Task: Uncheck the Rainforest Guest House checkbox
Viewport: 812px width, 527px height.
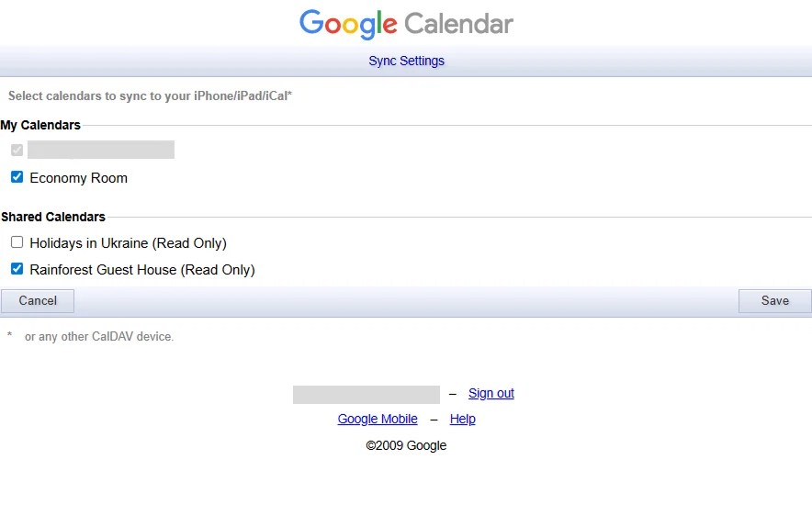Action: pos(17,269)
